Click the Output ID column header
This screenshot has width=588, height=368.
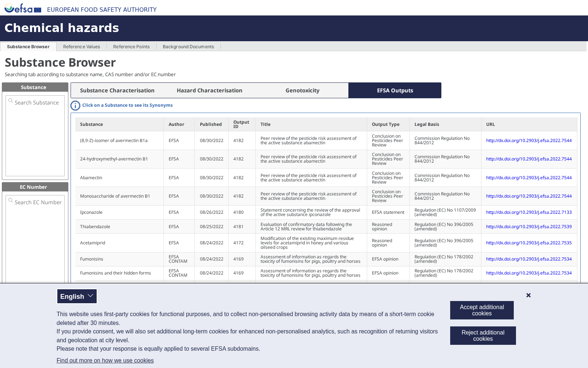click(x=242, y=124)
